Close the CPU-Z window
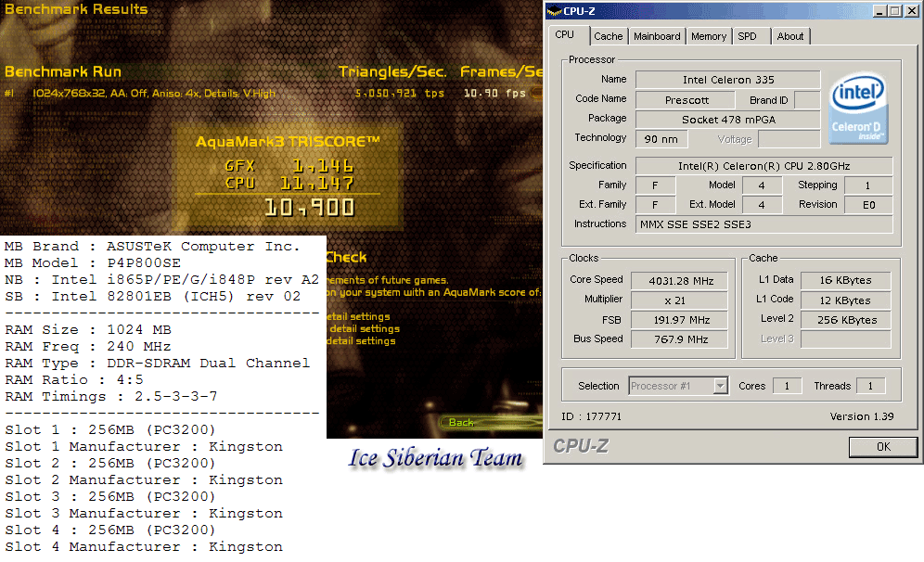The image size is (924, 562). click(911, 10)
